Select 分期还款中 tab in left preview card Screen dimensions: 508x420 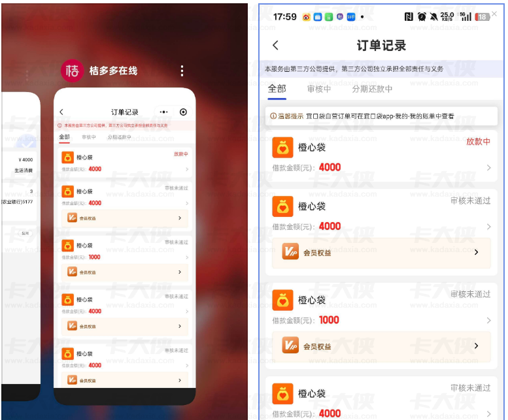tap(119, 137)
